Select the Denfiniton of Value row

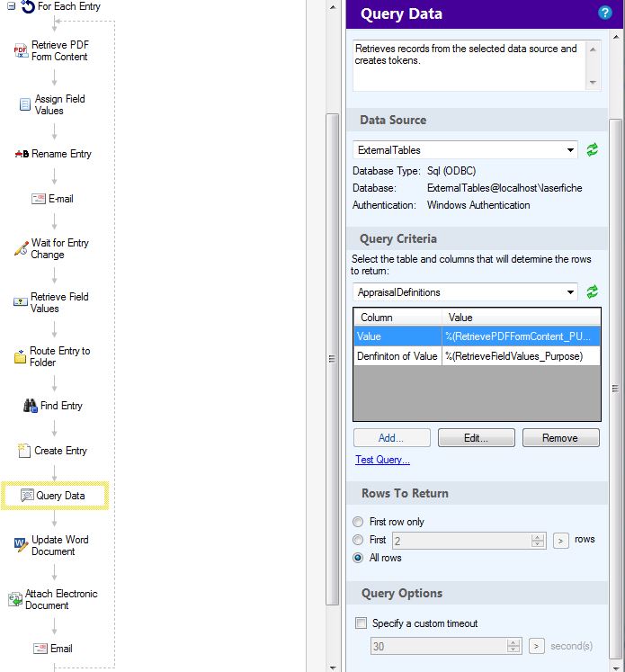pyautogui.click(x=477, y=356)
